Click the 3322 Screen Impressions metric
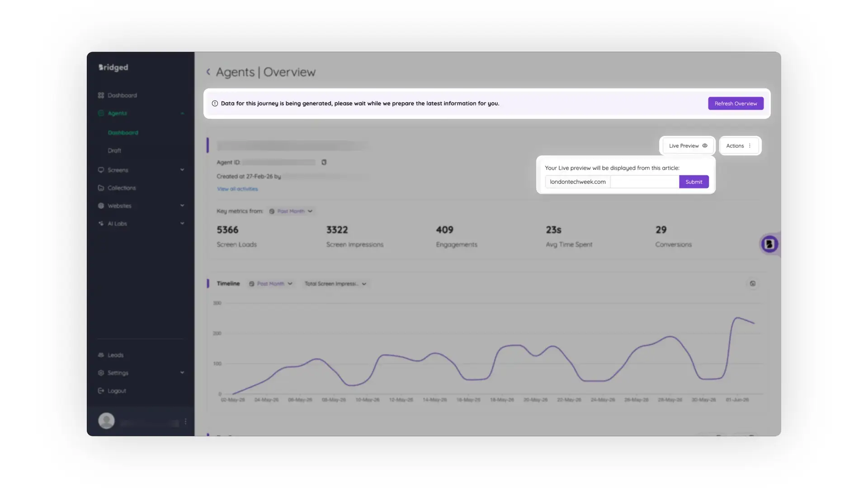The width and height of the screenshot is (868, 488). click(x=355, y=236)
